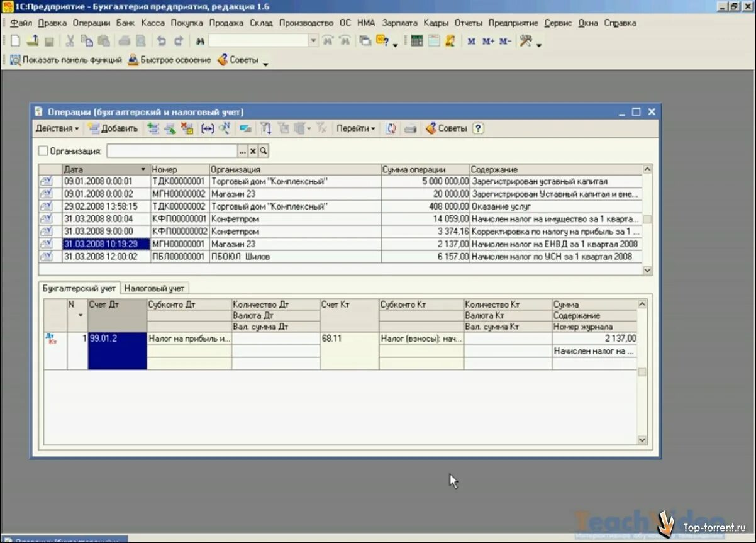The height and width of the screenshot is (543, 756).
Task: Open the Отчеты menu
Action: click(x=468, y=23)
